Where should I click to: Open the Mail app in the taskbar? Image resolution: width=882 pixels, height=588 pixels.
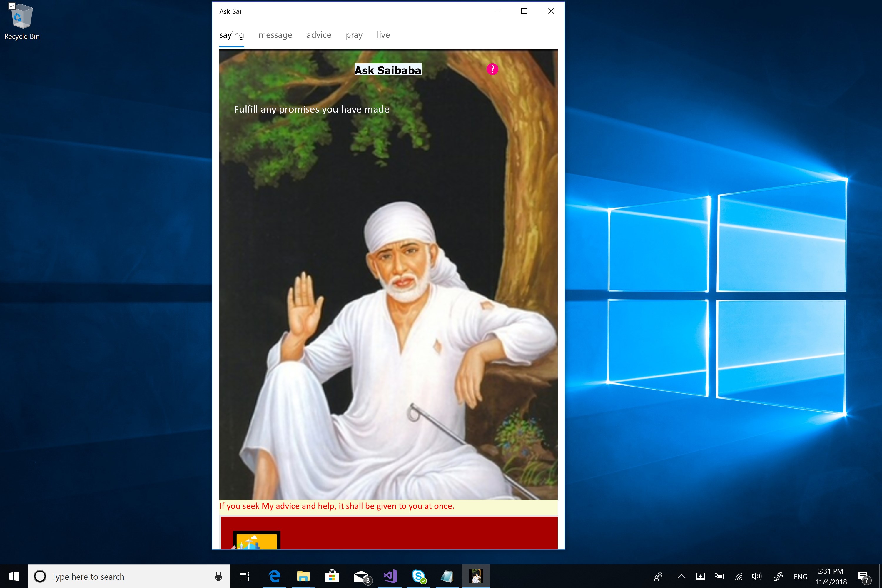(x=361, y=576)
